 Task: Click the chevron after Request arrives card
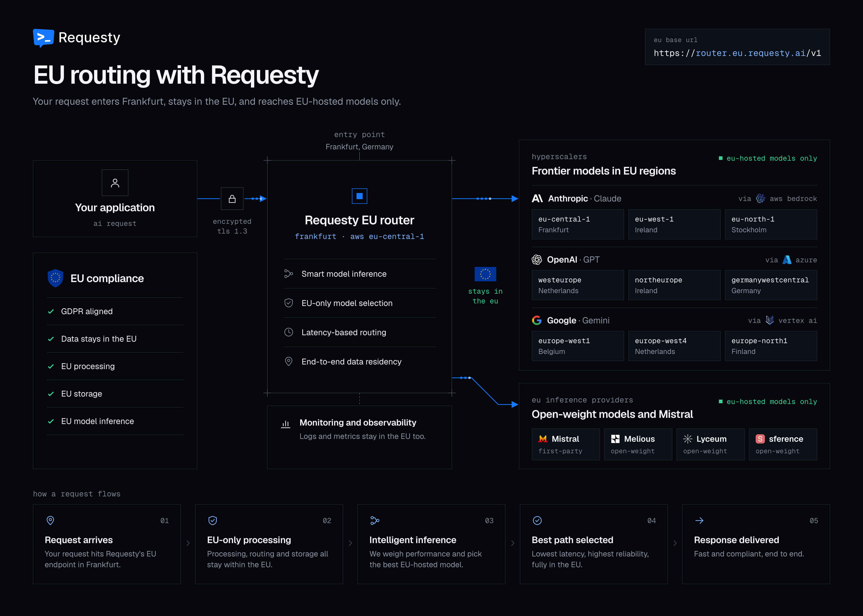[188, 543]
